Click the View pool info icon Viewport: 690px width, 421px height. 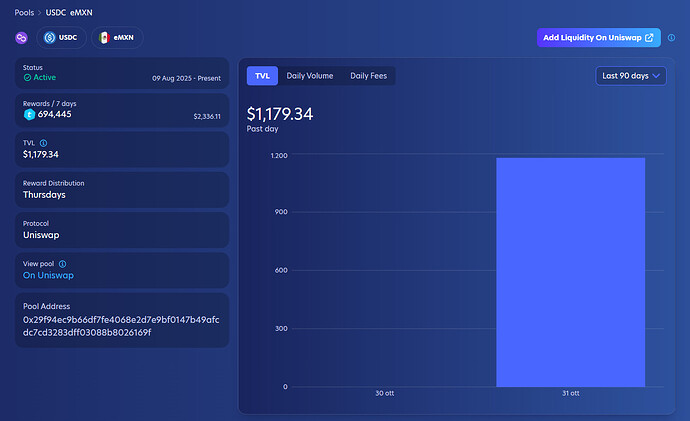click(x=62, y=264)
